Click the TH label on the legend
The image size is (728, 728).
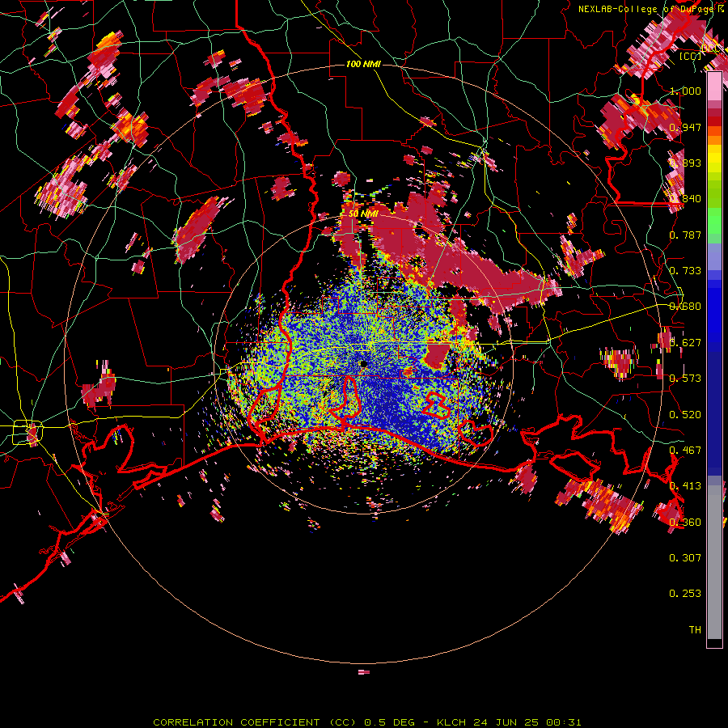(695, 630)
